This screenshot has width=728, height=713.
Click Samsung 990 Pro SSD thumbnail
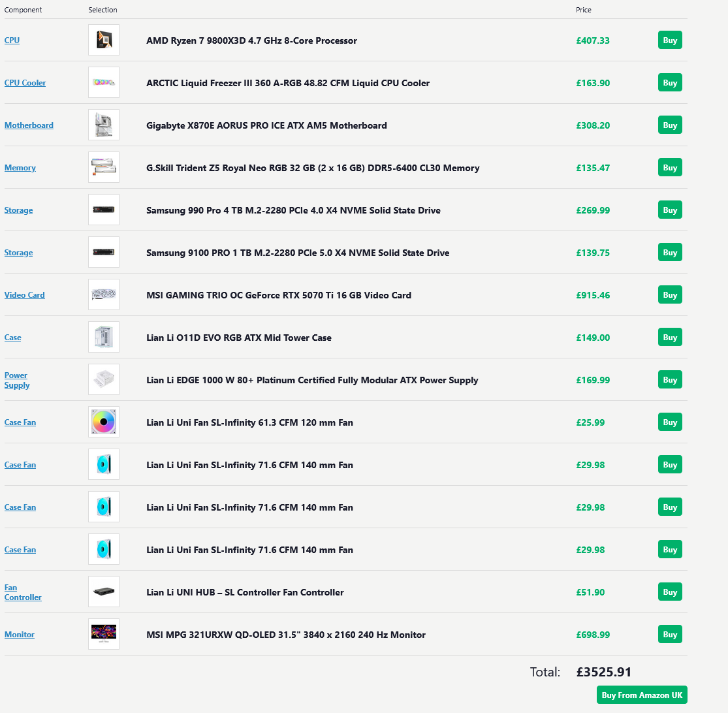[x=104, y=210]
